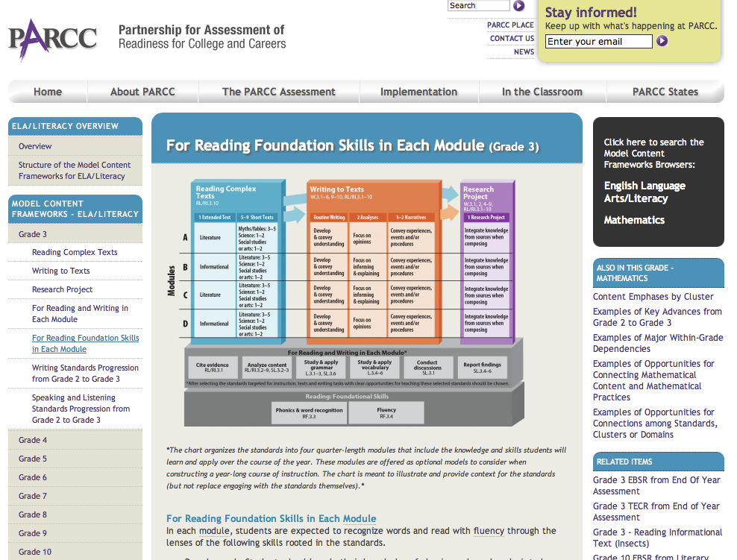
Task: Open the Home menu tab
Action: 48,92
